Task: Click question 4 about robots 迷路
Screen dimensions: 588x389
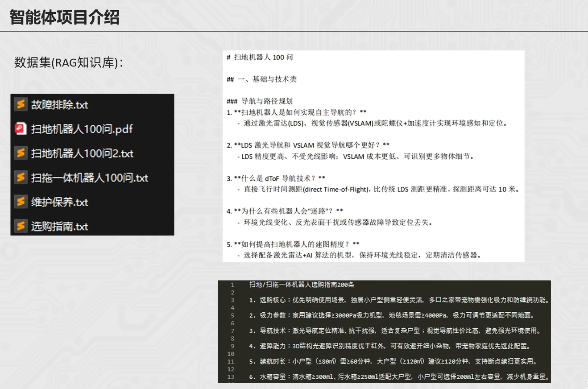Action: click(x=285, y=211)
